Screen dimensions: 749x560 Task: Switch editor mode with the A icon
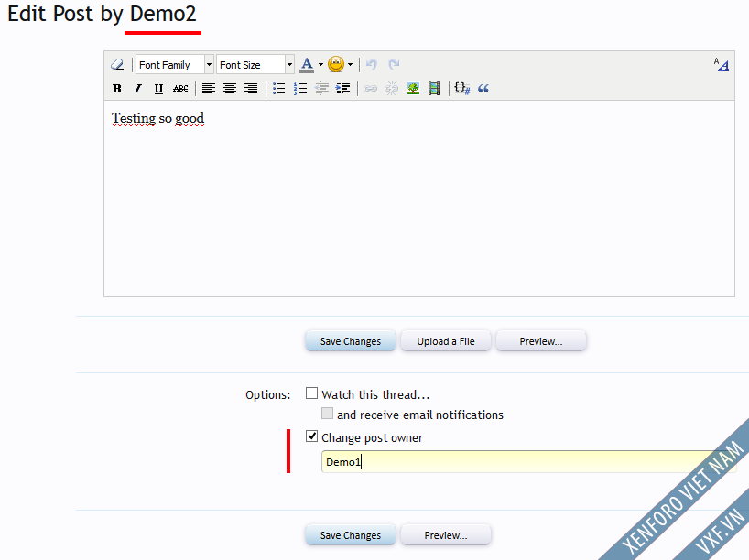point(721,64)
